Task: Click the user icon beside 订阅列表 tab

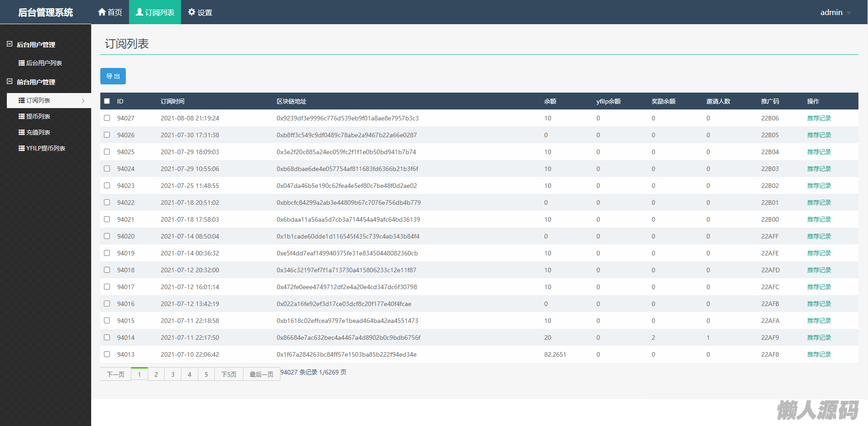Action: click(x=139, y=12)
